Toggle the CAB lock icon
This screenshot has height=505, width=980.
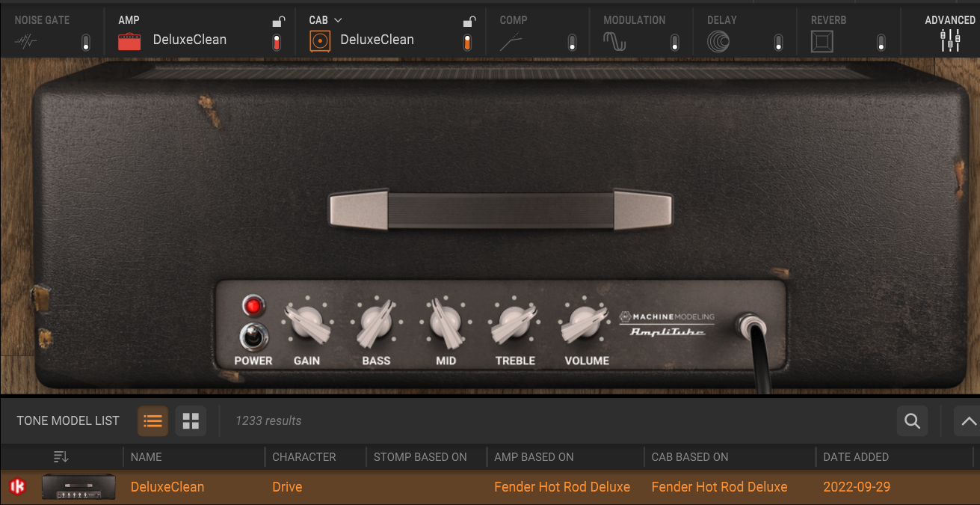click(469, 22)
